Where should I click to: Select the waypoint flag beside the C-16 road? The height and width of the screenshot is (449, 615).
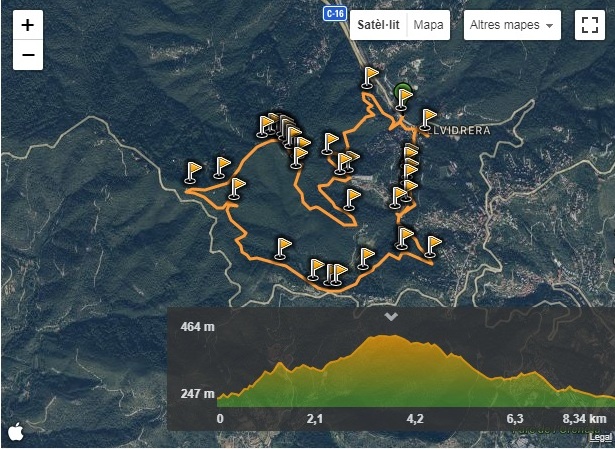pyautogui.click(x=372, y=77)
